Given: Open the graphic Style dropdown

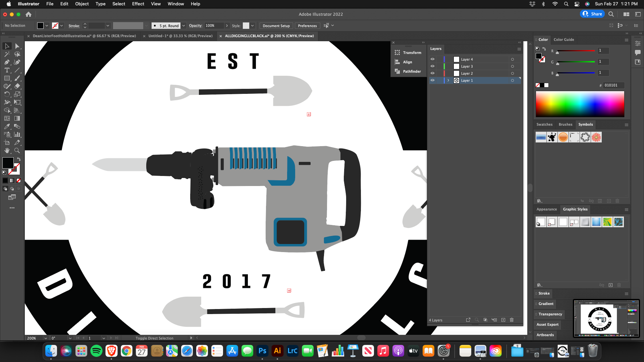Looking at the screenshot, I should [x=253, y=26].
